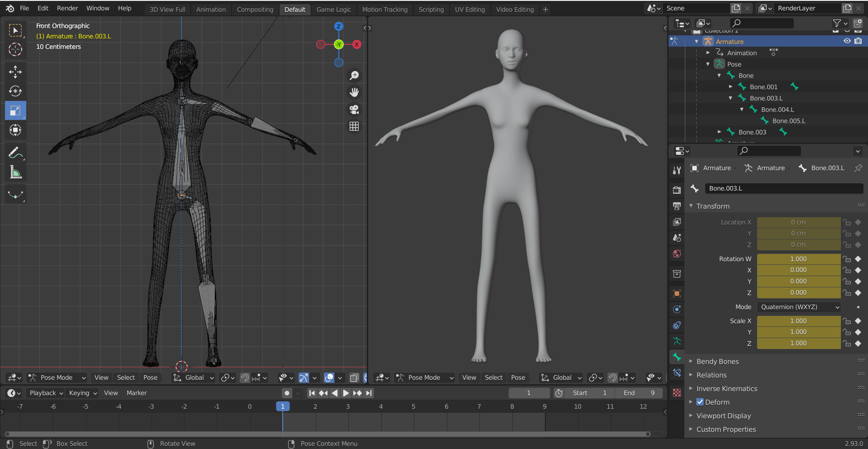Jump to the start frame button
Viewport: 868px width, 449px height.
(312, 393)
